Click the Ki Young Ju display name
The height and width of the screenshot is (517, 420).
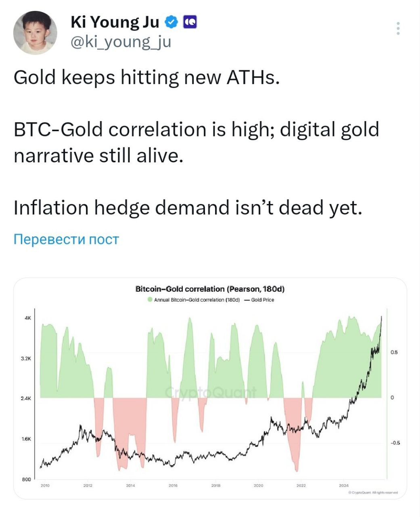[115, 22]
